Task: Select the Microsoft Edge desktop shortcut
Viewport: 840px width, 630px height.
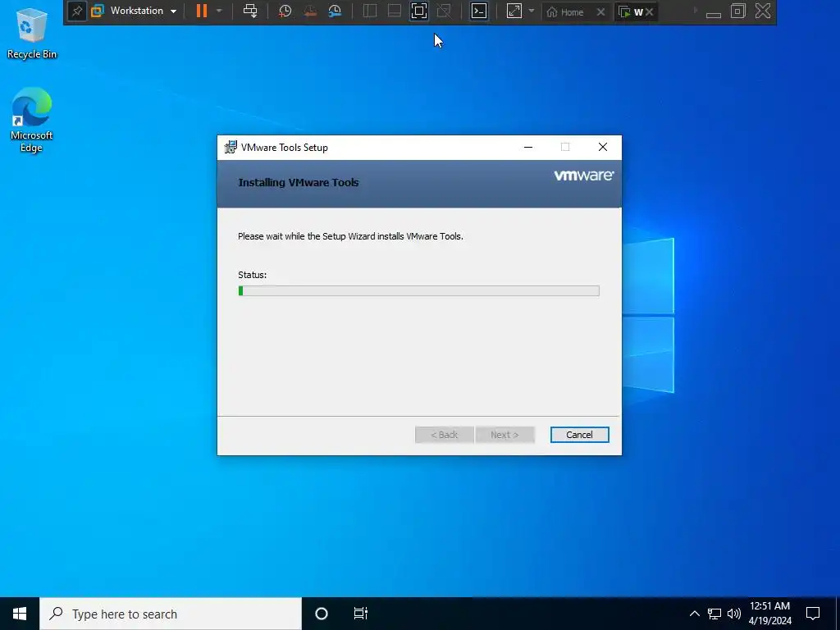Action: pyautogui.click(x=32, y=120)
